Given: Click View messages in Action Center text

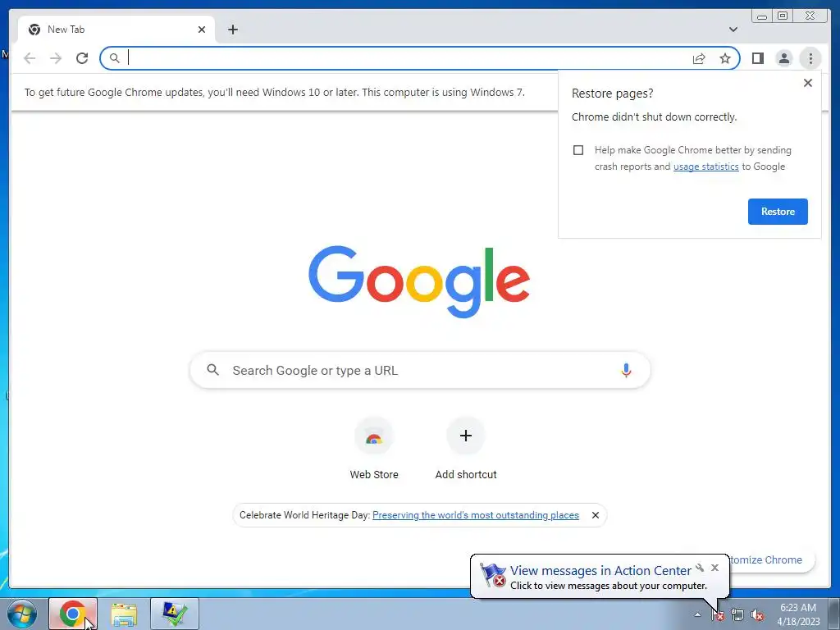Looking at the screenshot, I should (x=600, y=571).
